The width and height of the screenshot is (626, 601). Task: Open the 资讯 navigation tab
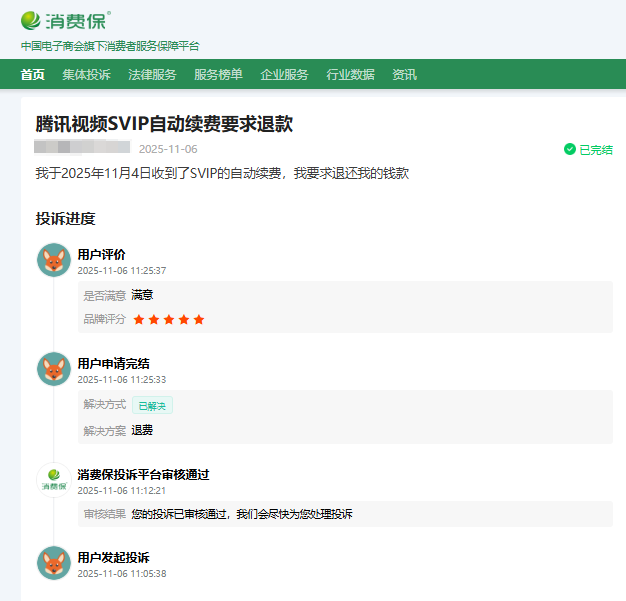[404, 75]
